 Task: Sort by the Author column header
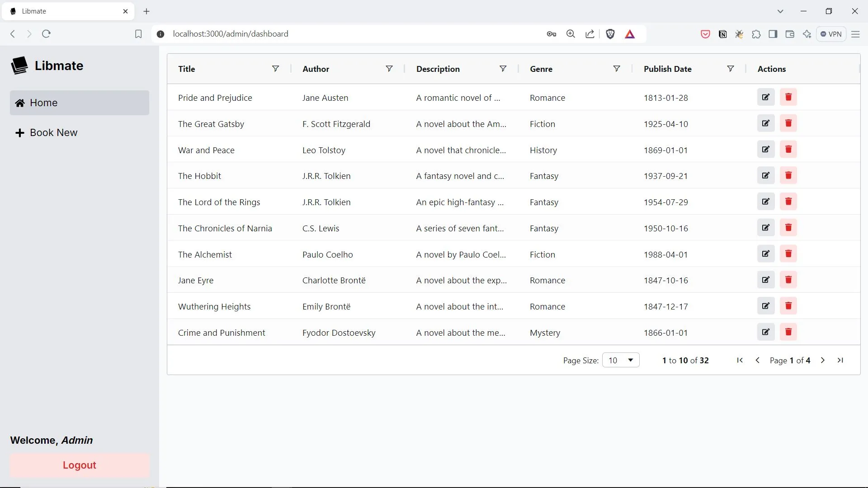click(316, 69)
